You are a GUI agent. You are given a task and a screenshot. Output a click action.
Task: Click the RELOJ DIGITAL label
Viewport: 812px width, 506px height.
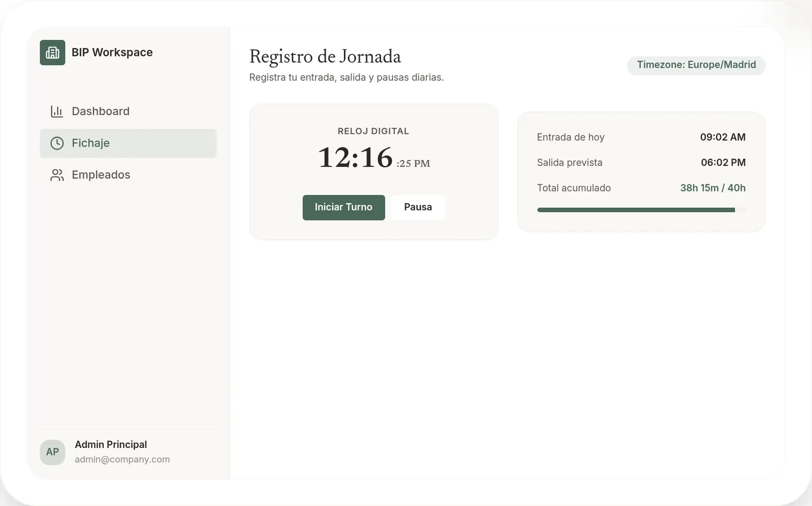tap(373, 131)
